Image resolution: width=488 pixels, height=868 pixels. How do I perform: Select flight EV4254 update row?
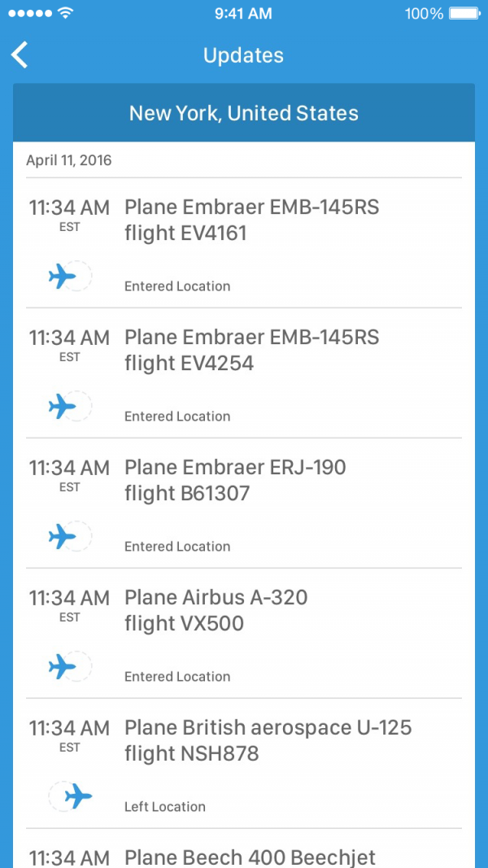click(251, 351)
